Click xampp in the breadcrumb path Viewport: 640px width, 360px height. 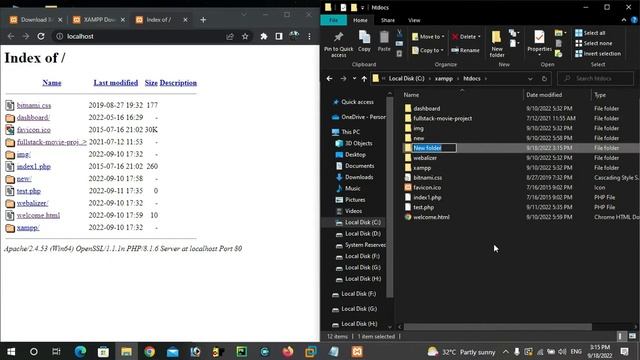point(443,78)
